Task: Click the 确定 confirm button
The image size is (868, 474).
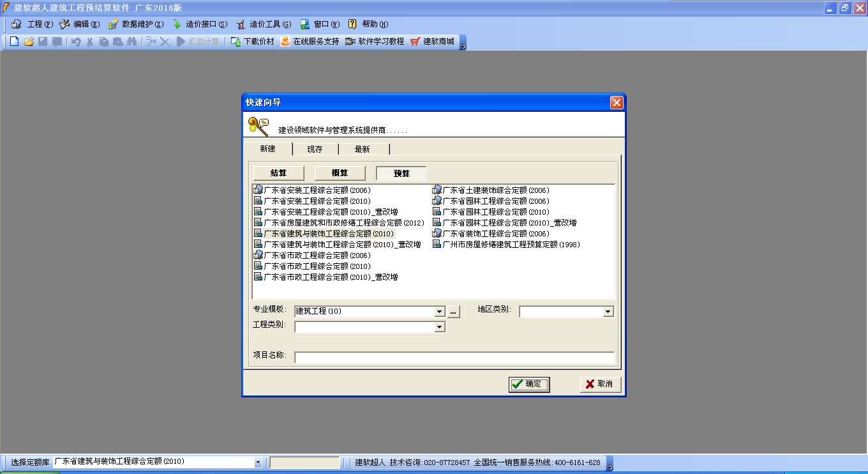Action: coord(529,385)
